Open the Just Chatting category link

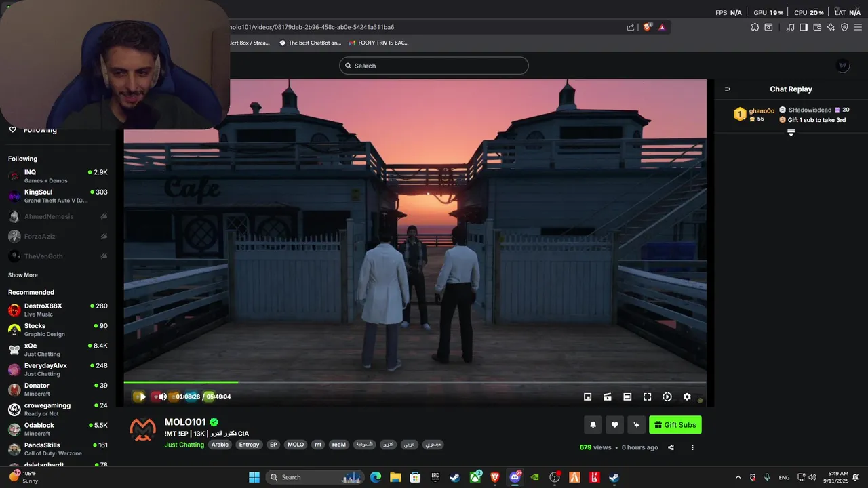click(184, 445)
